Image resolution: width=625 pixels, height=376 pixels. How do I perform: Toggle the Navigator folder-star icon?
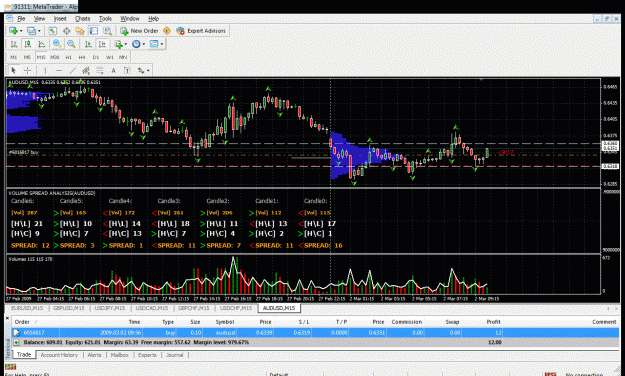click(80, 31)
